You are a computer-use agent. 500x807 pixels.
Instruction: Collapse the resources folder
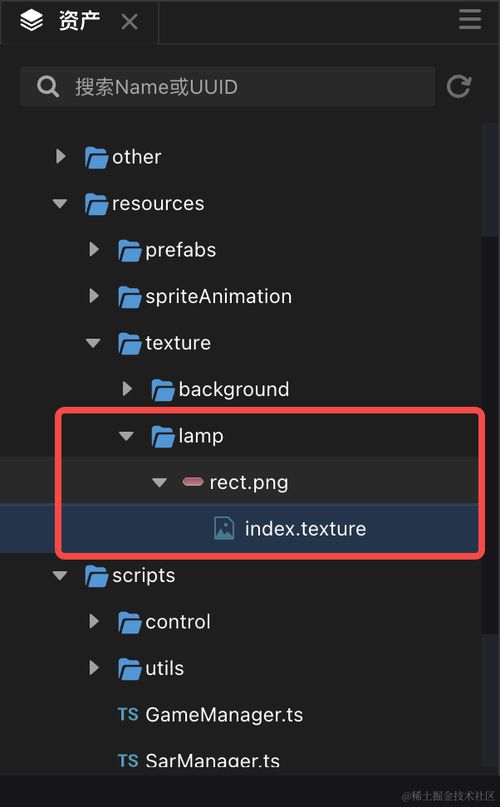(x=60, y=203)
